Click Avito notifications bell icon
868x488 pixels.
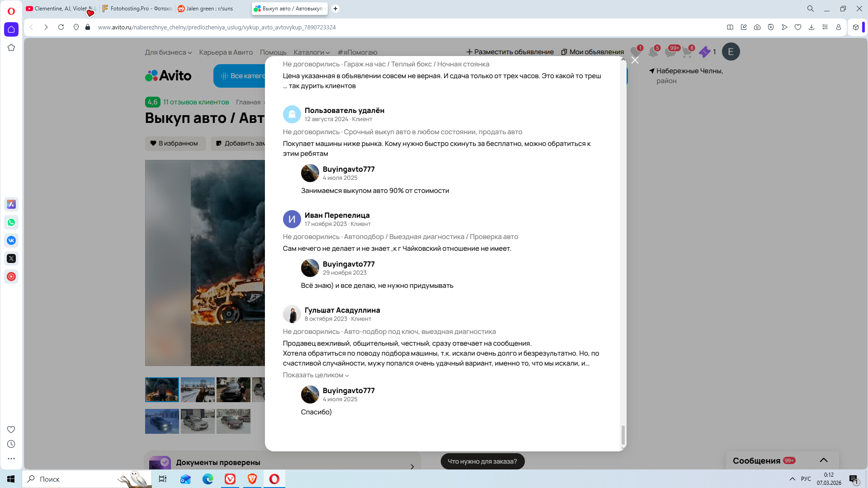click(x=653, y=52)
